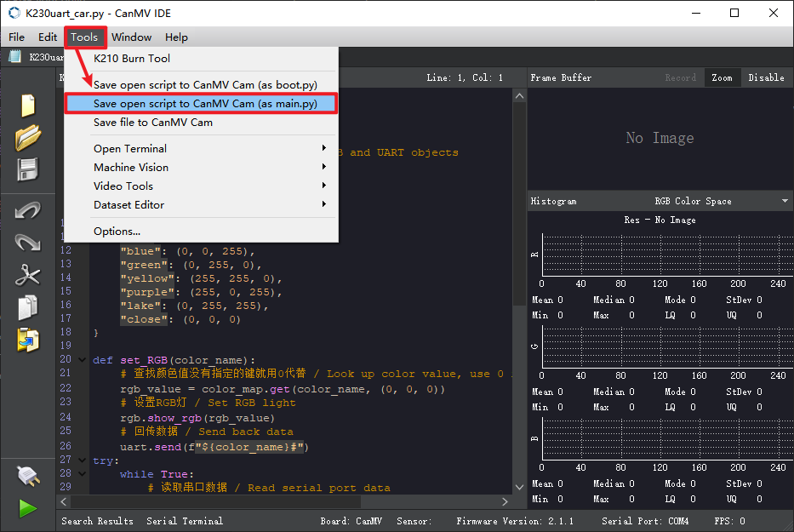Open the Options... dialog entry
Screen dimensions: 794x532
pyautogui.click(x=202, y=231)
